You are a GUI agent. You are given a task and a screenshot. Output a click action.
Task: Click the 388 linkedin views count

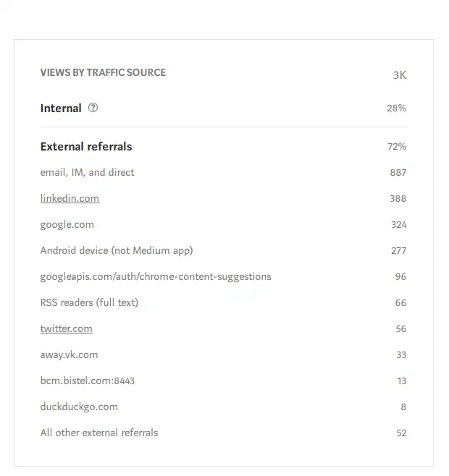[x=398, y=198]
